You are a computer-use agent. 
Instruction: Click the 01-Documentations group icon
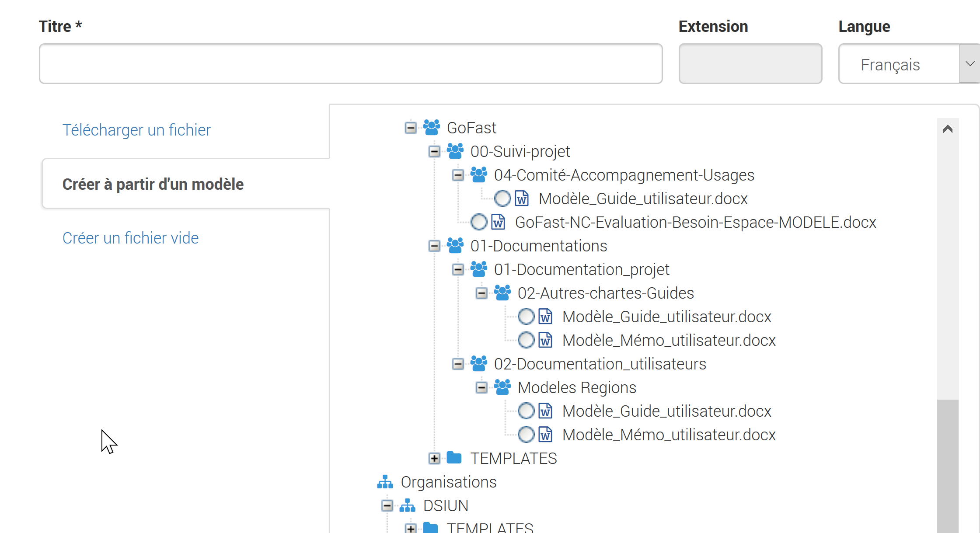click(x=455, y=246)
